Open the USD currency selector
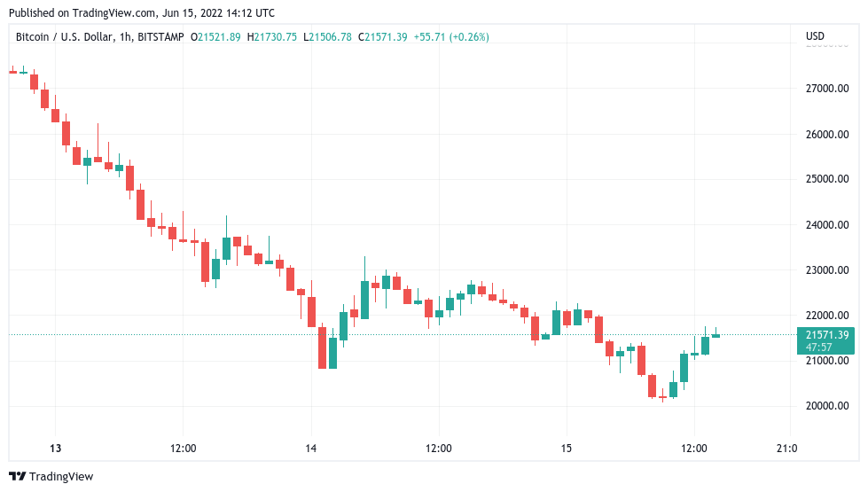This screenshot has width=868, height=492. [x=814, y=36]
